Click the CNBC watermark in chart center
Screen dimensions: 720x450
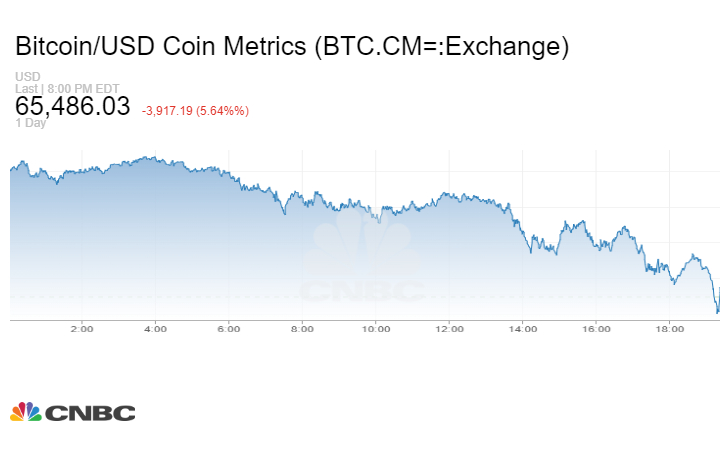[361, 263]
